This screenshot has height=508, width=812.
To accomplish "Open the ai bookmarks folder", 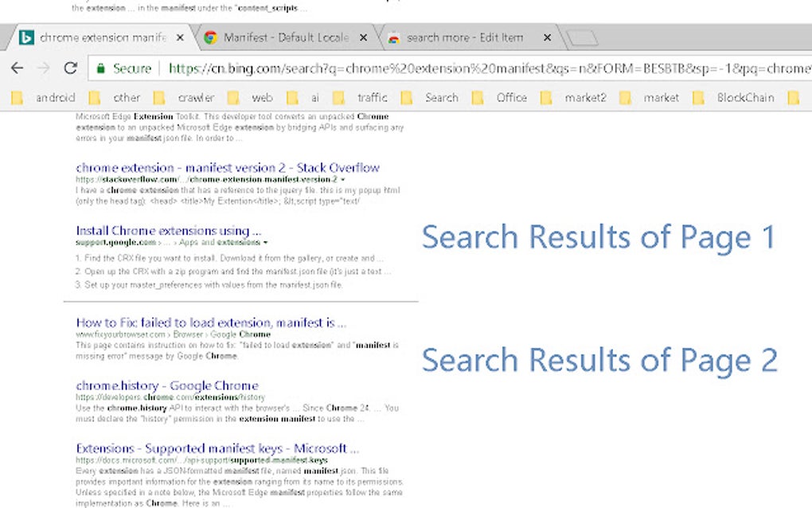I will 303,97.
